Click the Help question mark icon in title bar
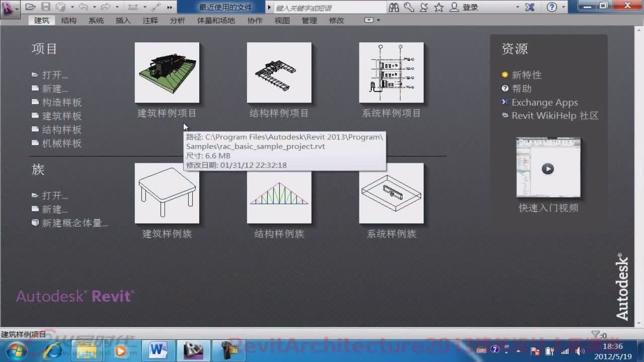The width and height of the screenshot is (644, 362). (x=552, y=7)
